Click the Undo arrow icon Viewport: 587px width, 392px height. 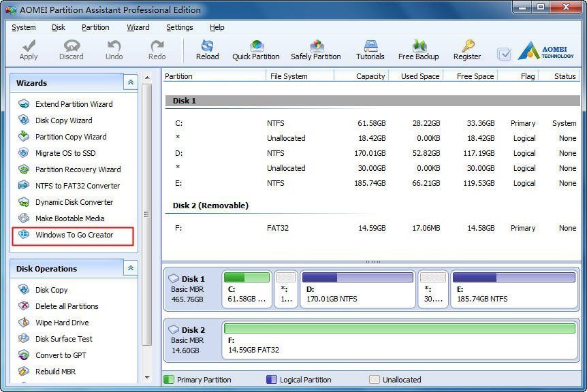pyautogui.click(x=114, y=46)
